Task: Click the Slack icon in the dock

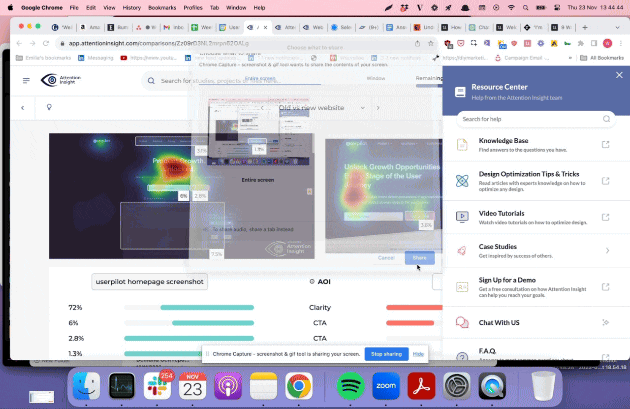Action: click(158, 383)
